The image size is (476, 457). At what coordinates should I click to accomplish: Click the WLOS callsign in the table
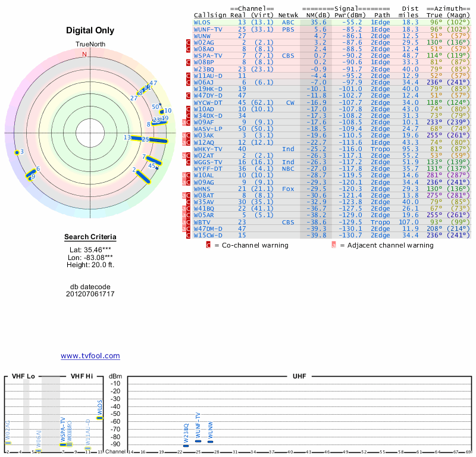tap(202, 23)
